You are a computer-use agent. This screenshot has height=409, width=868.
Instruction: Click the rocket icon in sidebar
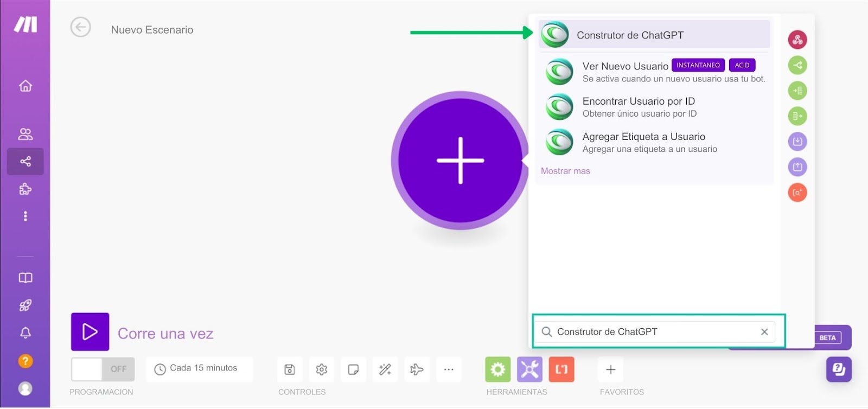click(x=25, y=305)
